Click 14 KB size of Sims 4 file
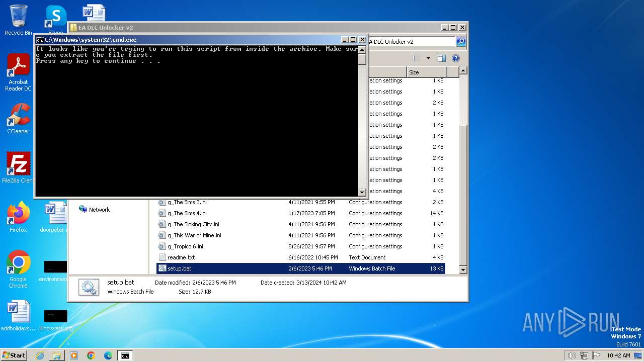 436,213
